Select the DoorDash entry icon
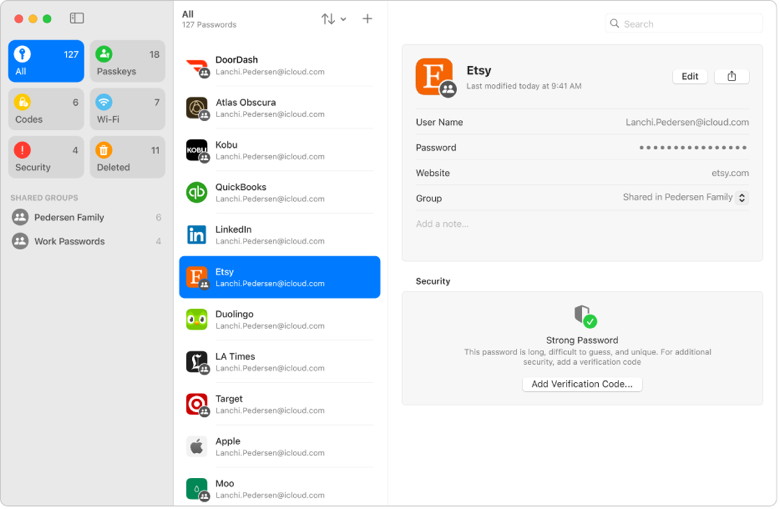The height and width of the screenshot is (509, 780). 197,66
